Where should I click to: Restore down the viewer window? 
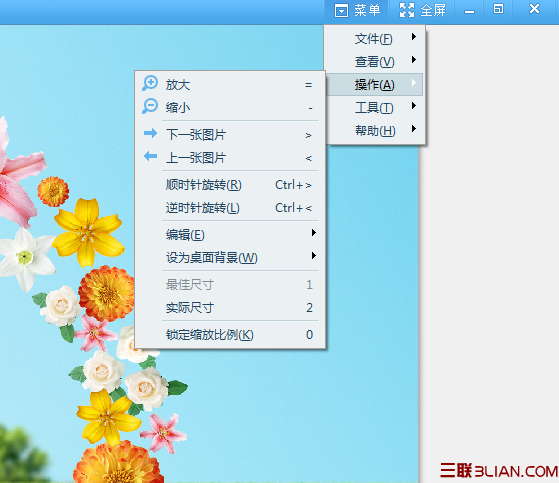(498, 9)
